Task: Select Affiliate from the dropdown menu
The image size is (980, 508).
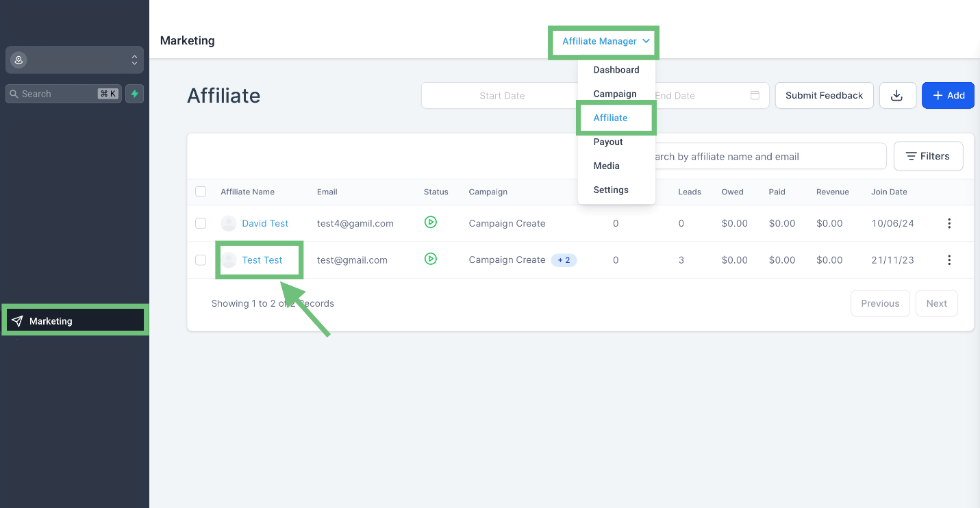Action: [x=611, y=118]
